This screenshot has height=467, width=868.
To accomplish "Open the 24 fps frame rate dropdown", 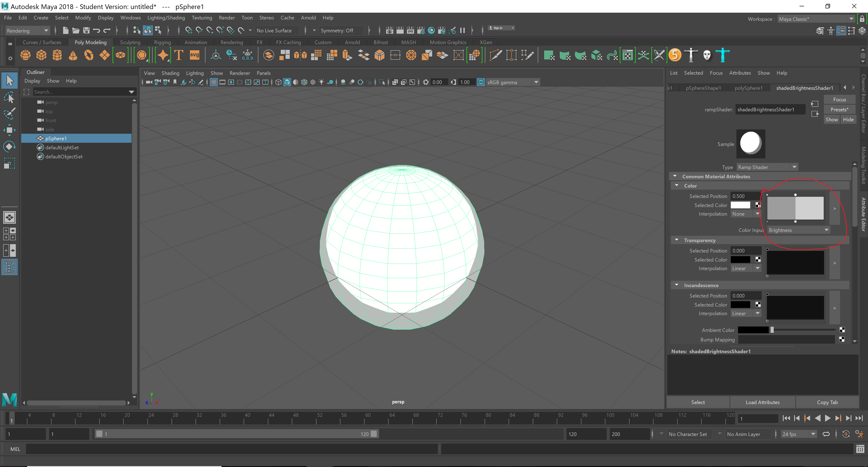I will pyautogui.click(x=799, y=434).
